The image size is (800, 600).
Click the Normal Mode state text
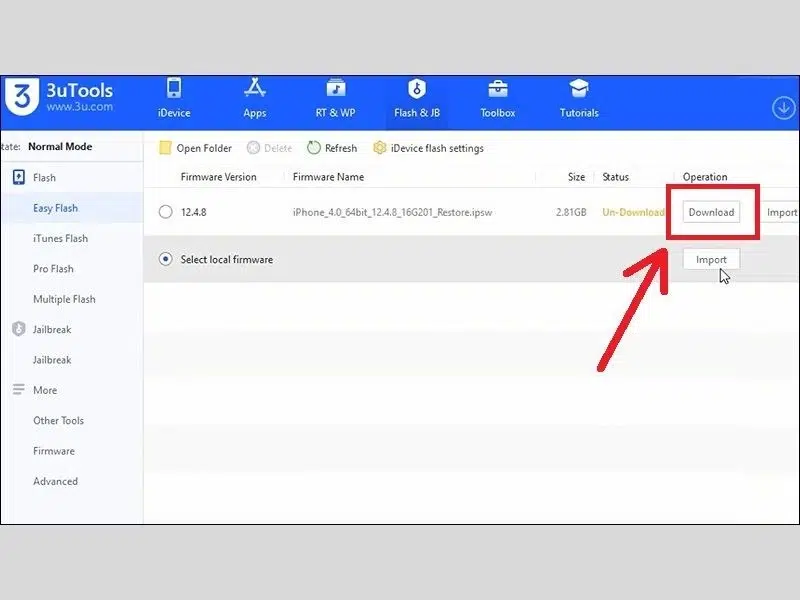pos(60,146)
